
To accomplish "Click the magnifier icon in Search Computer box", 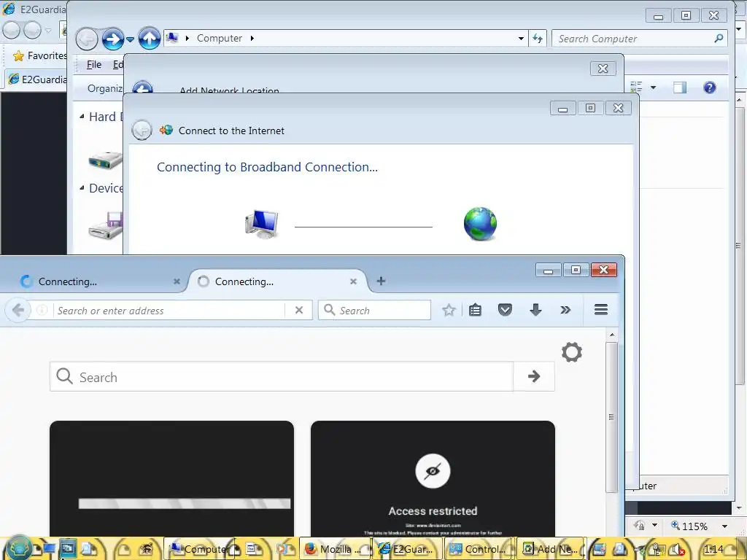I will [719, 39].
